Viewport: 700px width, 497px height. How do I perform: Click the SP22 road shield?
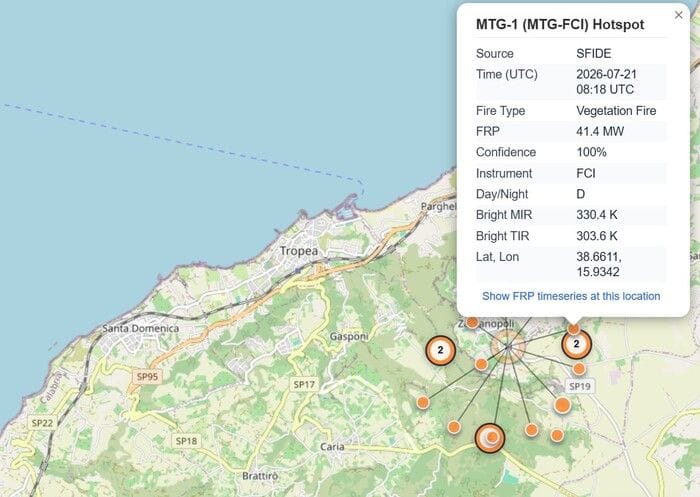[x=42, y=422]
